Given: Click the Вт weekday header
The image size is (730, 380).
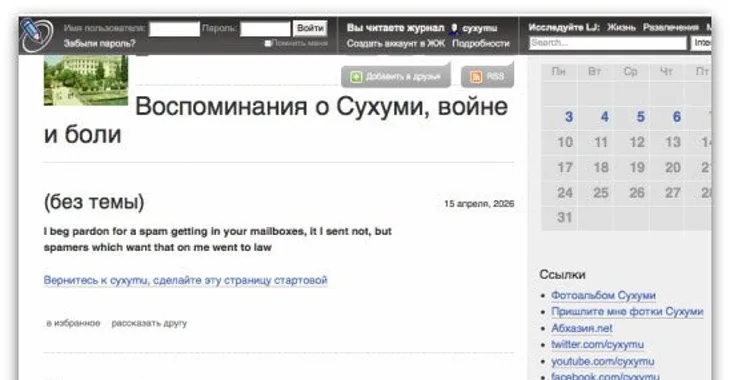Looking at the screenshot, I should (x=595, y=71).
